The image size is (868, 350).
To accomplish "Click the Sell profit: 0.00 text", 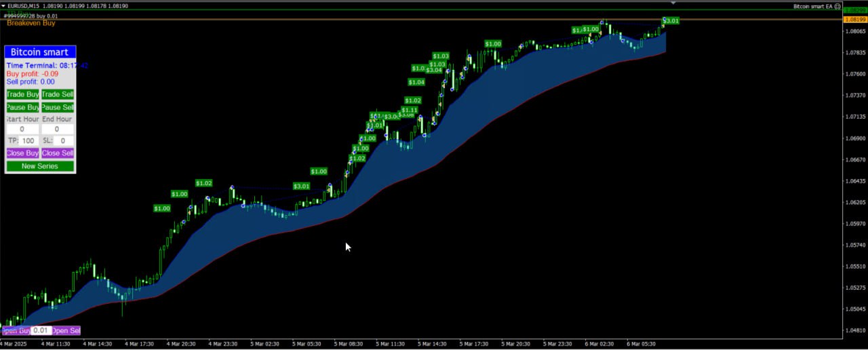I will pos(31,82).
